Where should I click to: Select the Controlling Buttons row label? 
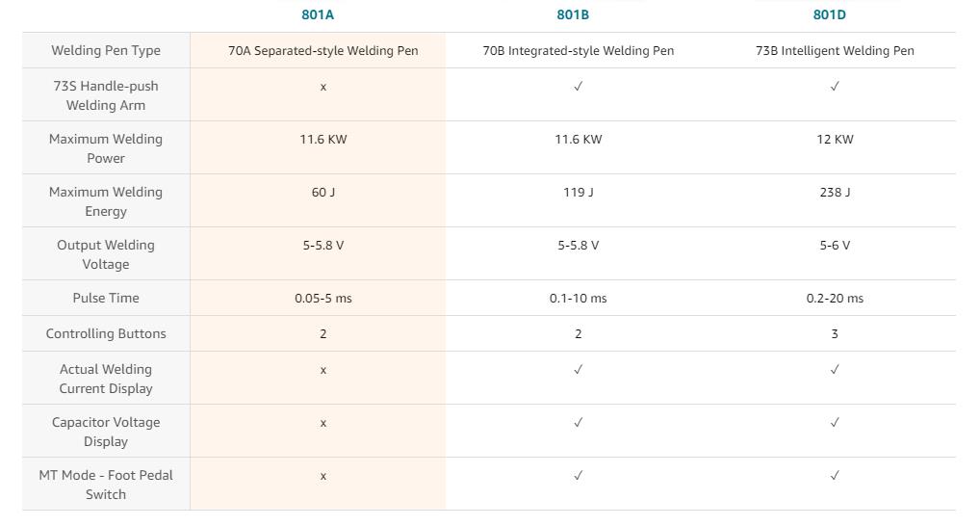(x=106, y=333)
